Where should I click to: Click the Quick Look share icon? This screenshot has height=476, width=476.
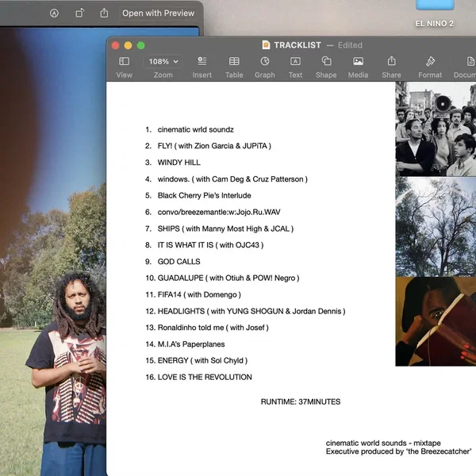104,13
